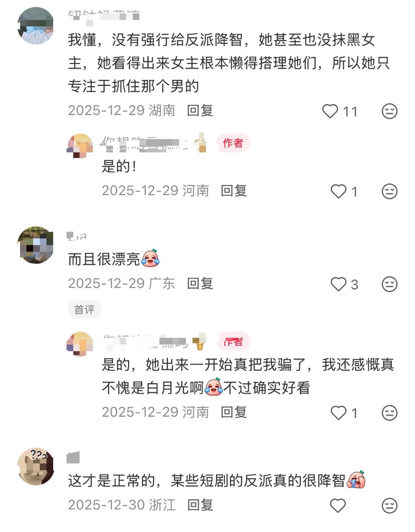Like the "而且很漂亮" comment

[339, 284]
